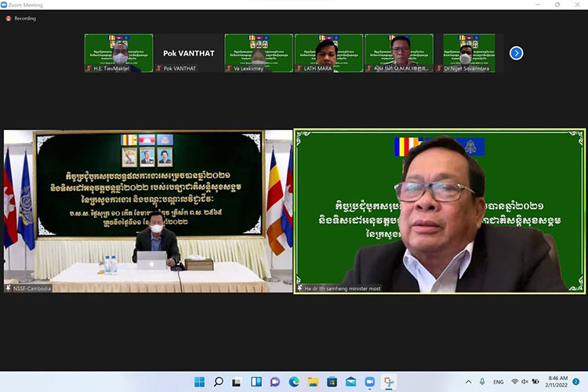Open Microsoft Edge from the taskbar
This screenshot has width=588, height=392.
pos(294,382)
